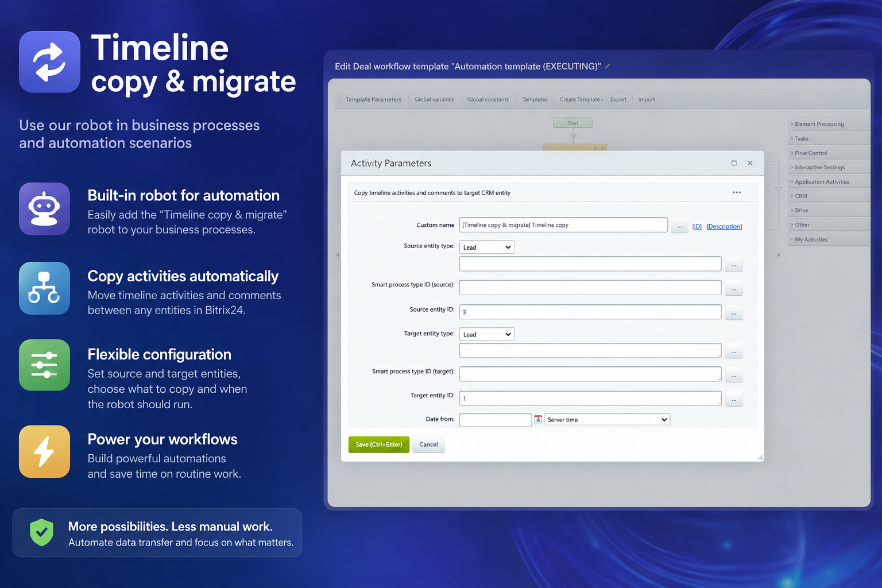Screen dimensions: 882x588
Task: Click the ellipsis button below Target entity type dropdown
Action: (734, 351)
